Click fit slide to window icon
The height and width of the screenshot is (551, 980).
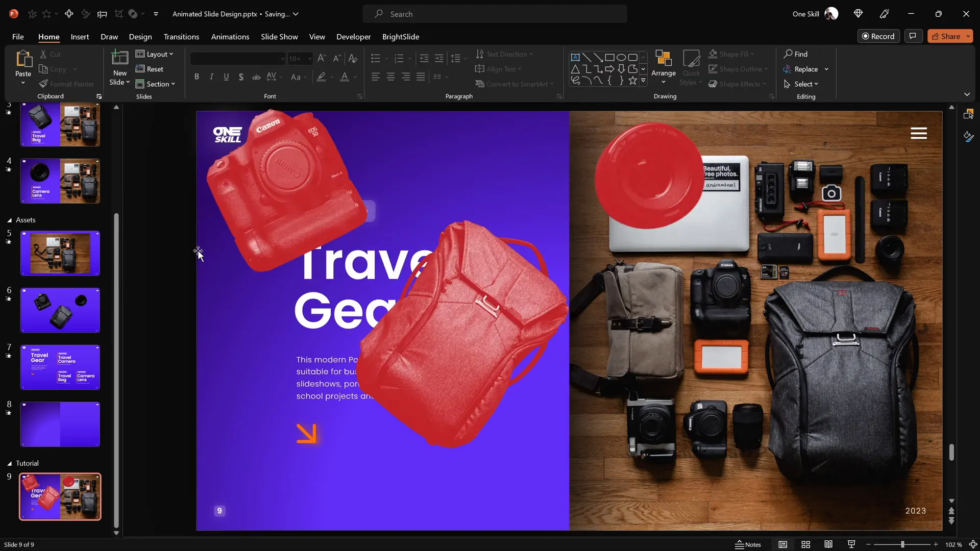point(973,544)
